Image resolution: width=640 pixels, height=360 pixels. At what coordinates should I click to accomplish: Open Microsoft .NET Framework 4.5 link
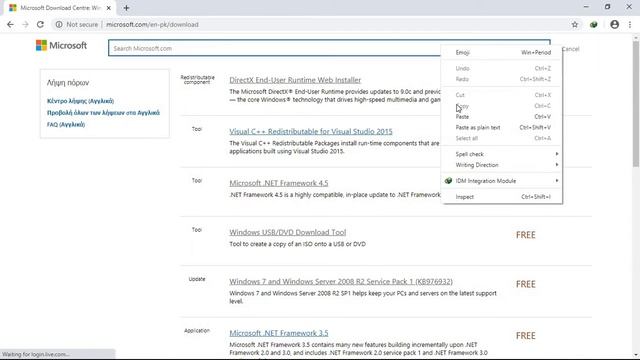pyautogui.click(x=279, y=183)
